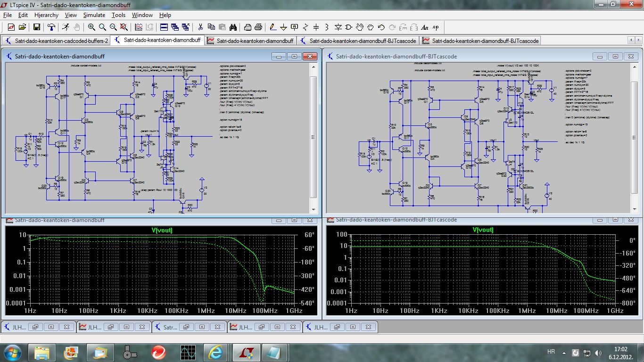Open the View menu

[x=71, y=15]
